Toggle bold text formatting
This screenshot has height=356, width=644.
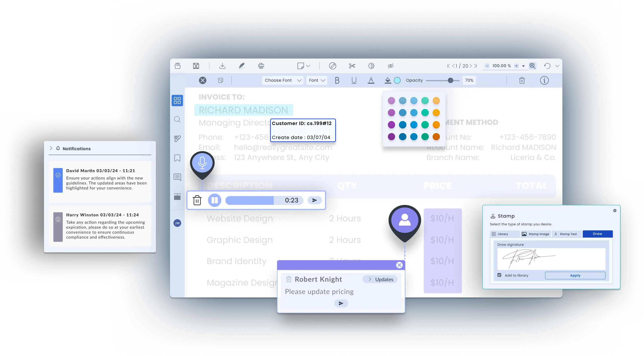click(x=337, y=80)
